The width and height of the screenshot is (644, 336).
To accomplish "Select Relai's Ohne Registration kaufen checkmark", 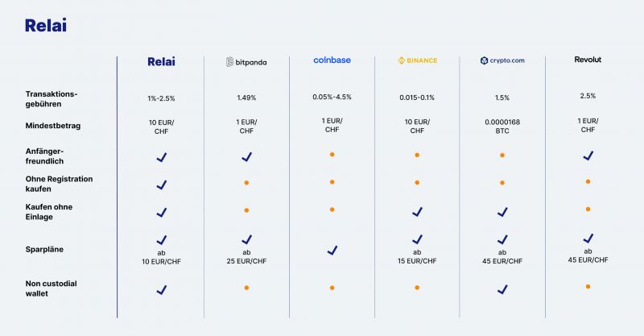I will 162,185.
